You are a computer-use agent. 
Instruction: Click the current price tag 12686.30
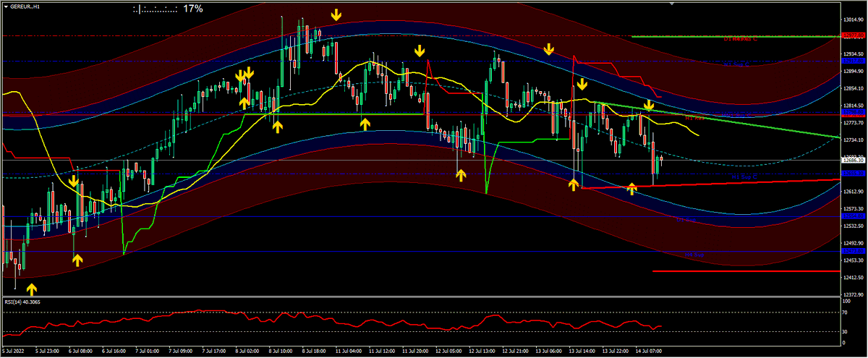click(854, 159)
